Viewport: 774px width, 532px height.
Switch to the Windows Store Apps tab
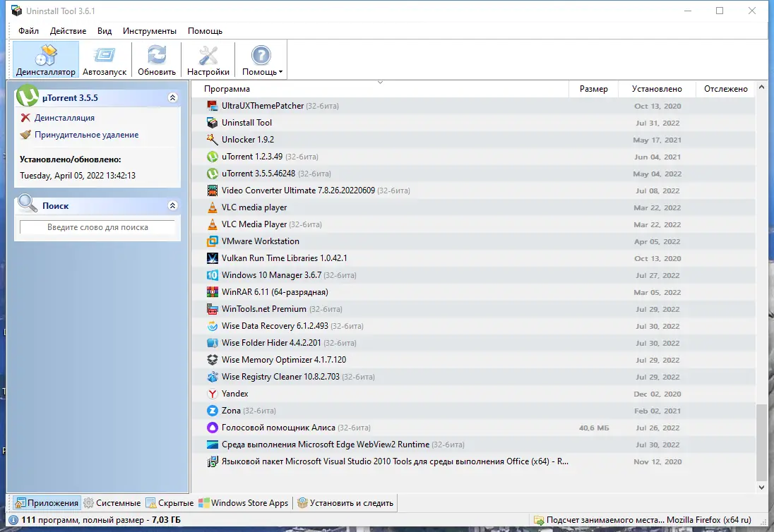point(244,503)
